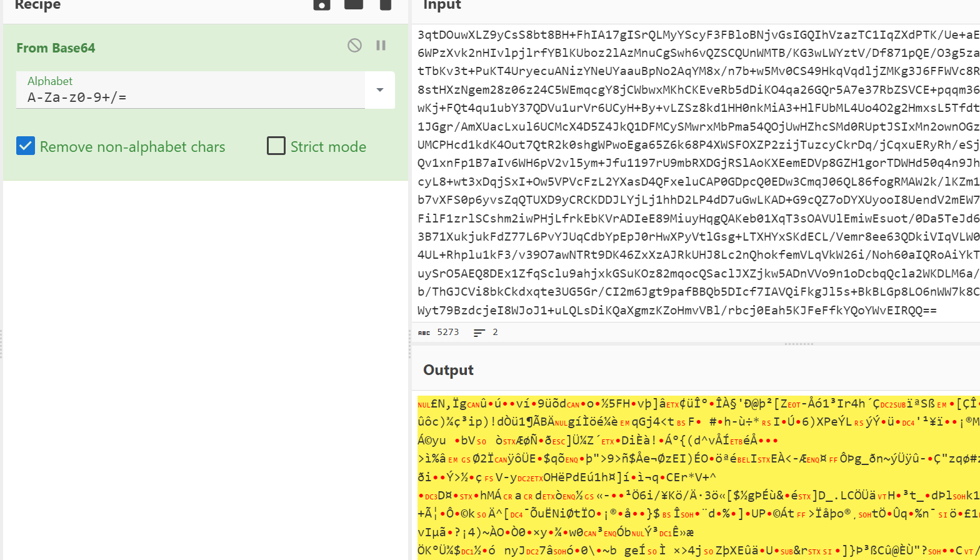Click the input line count icon
This screenshot has width=980, height=560.
(x=479, y=332)
